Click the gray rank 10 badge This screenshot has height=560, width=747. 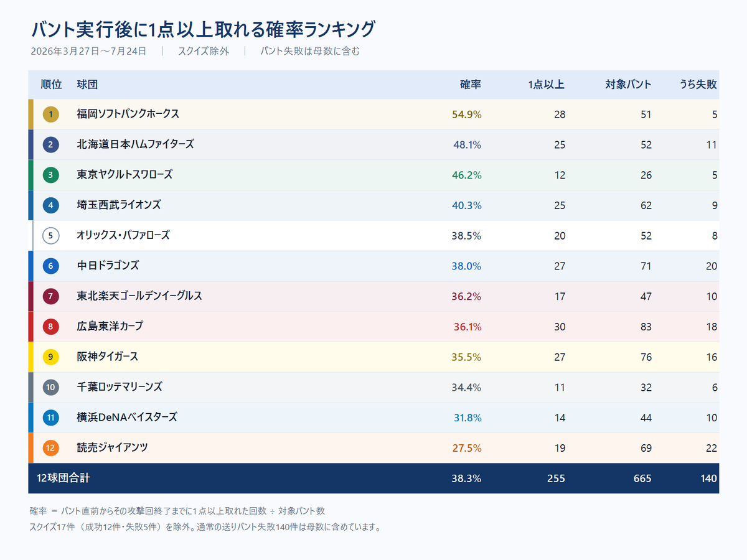[51, 388]
